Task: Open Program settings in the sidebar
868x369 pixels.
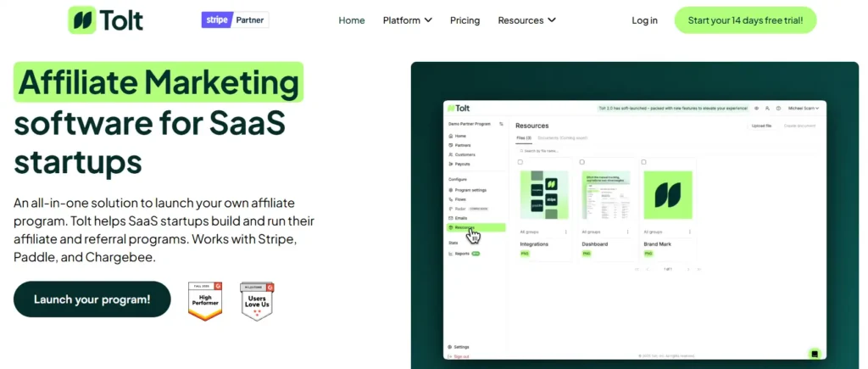Action: pyautogui.click(x=470, y=190)
